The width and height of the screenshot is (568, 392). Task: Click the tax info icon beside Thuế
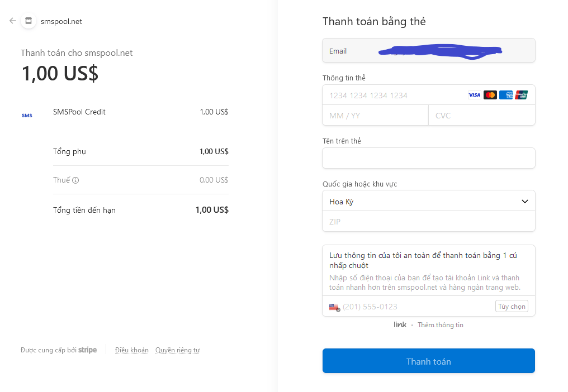[75, 180]
